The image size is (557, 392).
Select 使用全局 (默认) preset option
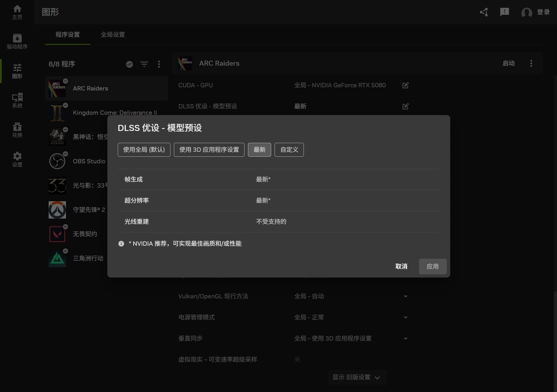(144, 150)
